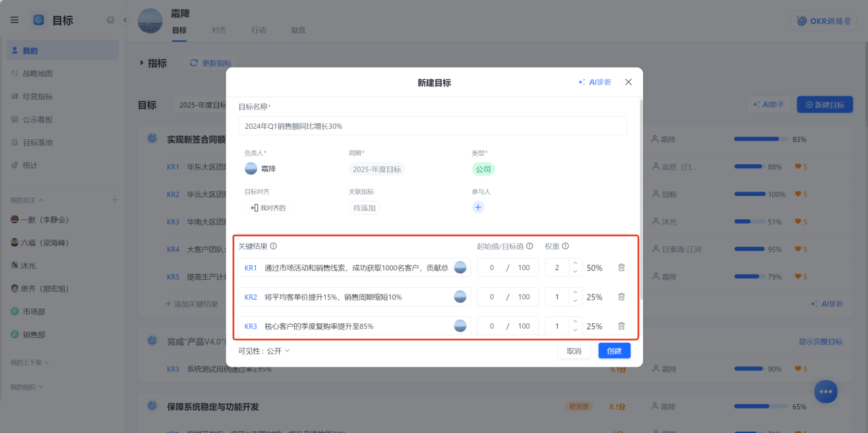Image resolution: width=868 pixels, height=433 pixels.
Task: Expand the 我的上下级 section
Action: tap(29, 362)
